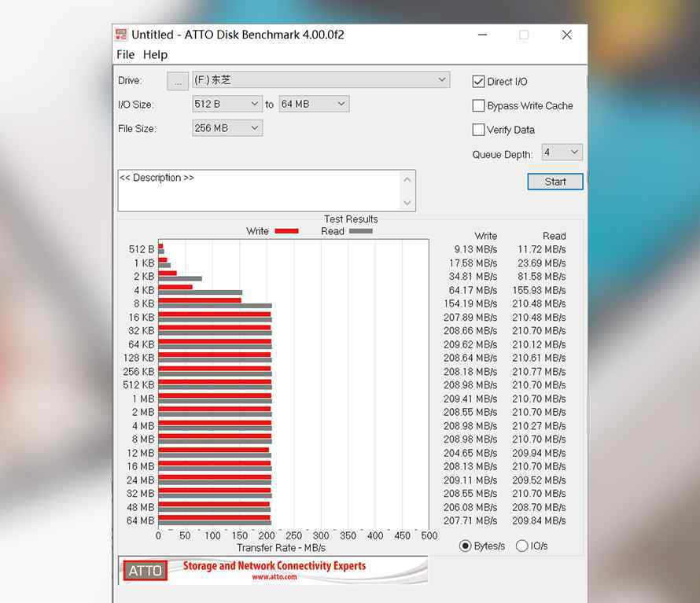This screenshot has width=700, height=603.
Task: Click the 4 KB row label in chart
Action: pyautogui.click(x=144, y=290)
